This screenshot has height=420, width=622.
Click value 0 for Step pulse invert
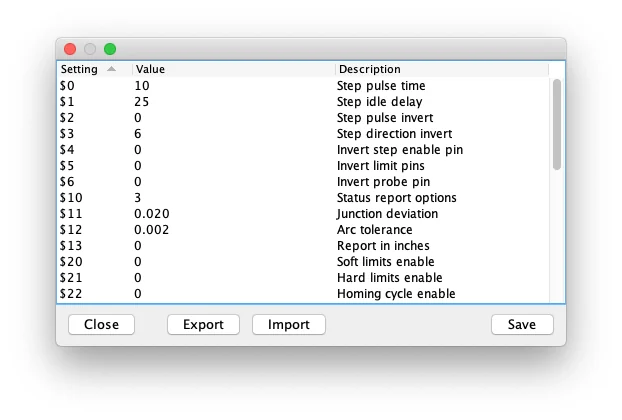(138, 118)
